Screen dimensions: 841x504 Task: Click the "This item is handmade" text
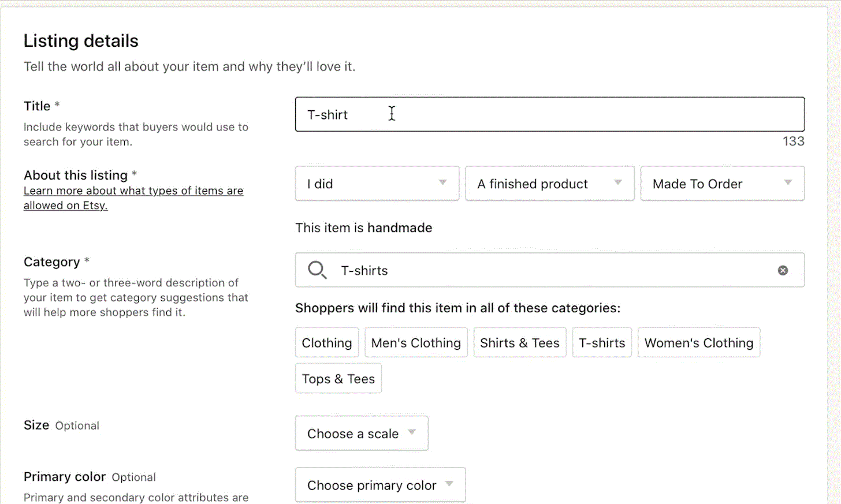pos(364,228)
